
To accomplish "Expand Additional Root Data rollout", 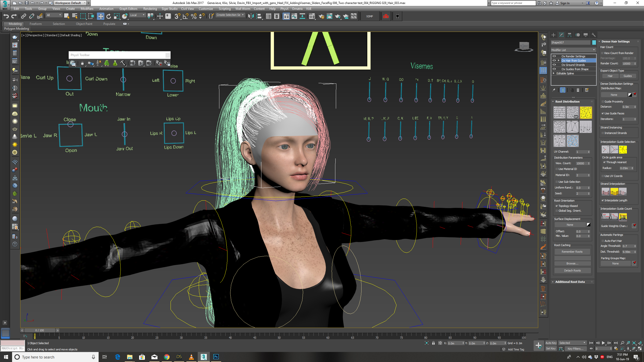I will [570, 282].
